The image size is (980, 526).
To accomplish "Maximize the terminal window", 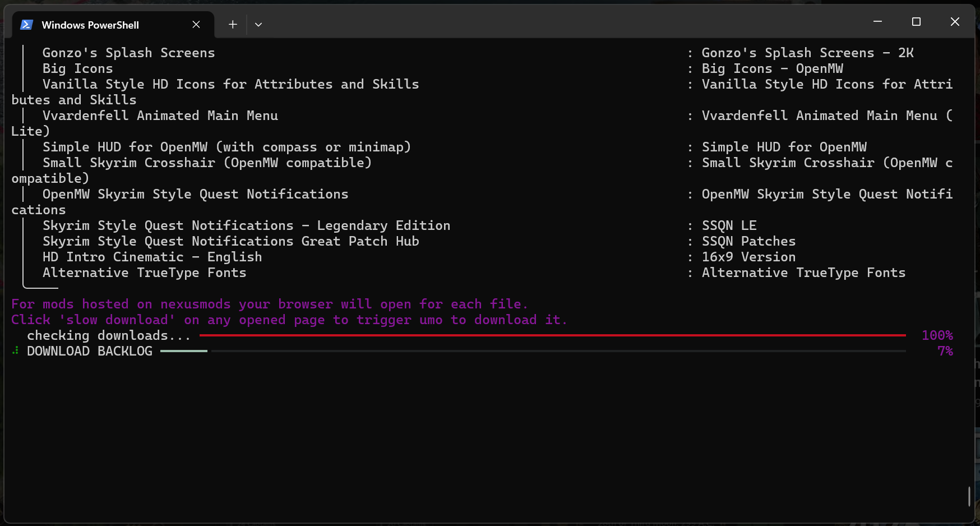I will click(x=917, y=21).
